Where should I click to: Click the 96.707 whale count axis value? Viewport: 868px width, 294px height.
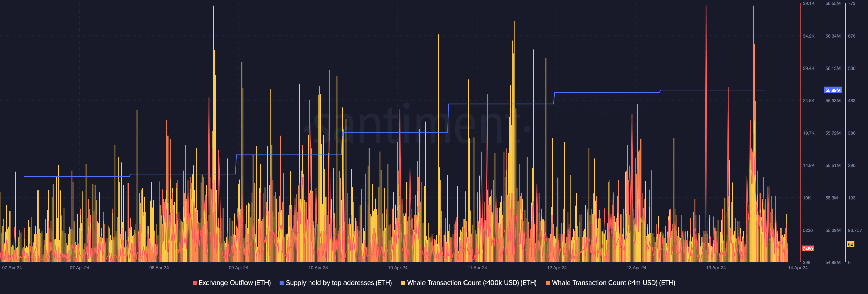[x=855, y=230]
